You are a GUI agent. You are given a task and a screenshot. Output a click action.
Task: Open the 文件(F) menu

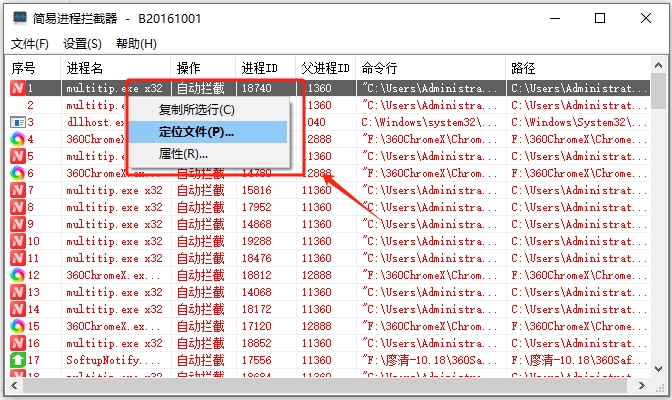click(x=30, y=44)
